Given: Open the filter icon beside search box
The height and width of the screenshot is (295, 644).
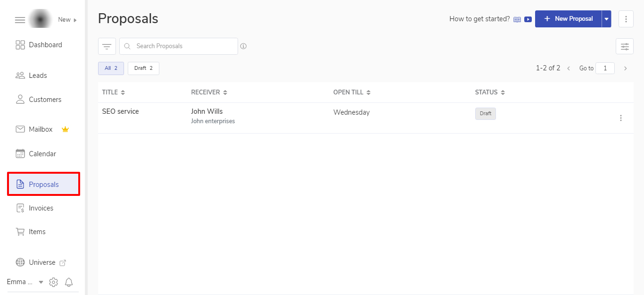Looking at the screenshot, I should click(x=107, y=46).
